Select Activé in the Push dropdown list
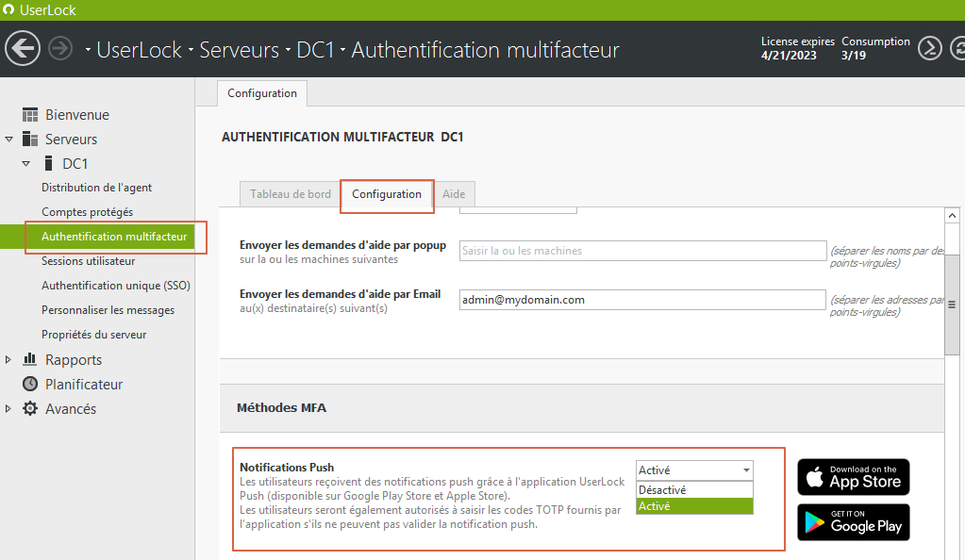The width and height of the screenshot is (965, 560). (694, 506)
